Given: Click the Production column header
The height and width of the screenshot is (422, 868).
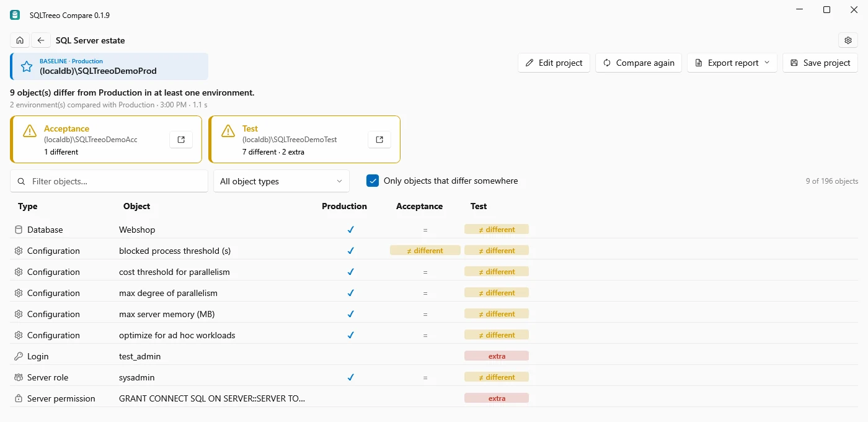Looking at the screenshot, I should (344, 206).
